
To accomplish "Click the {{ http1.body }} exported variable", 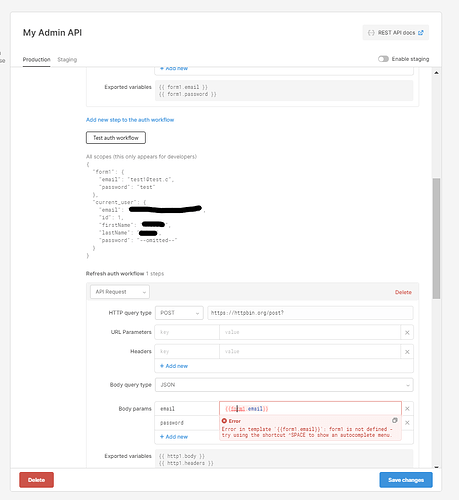I will click(182, 456).
